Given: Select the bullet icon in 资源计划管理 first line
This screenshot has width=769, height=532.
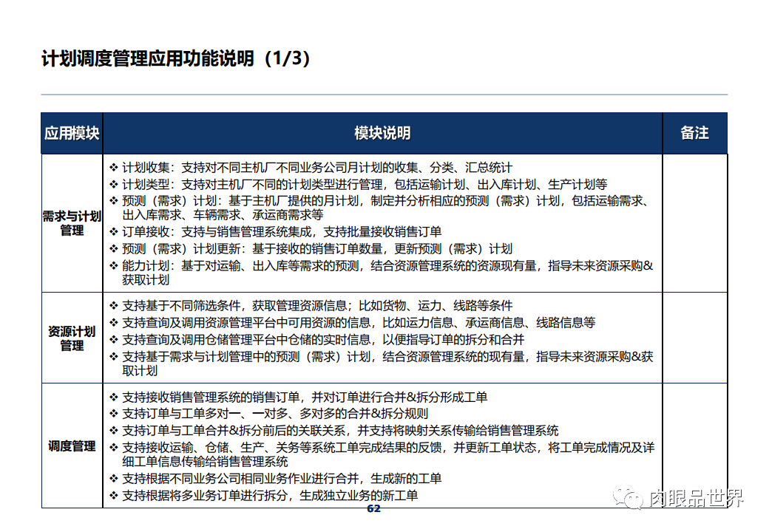Looking at the screenshot, I should [112, 305].
